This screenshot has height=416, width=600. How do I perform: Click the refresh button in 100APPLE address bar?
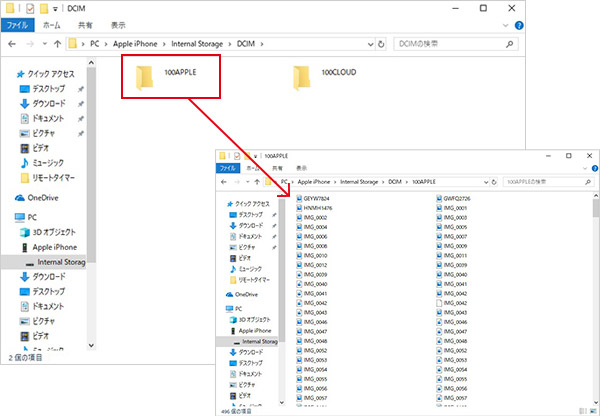pos(493,183)
